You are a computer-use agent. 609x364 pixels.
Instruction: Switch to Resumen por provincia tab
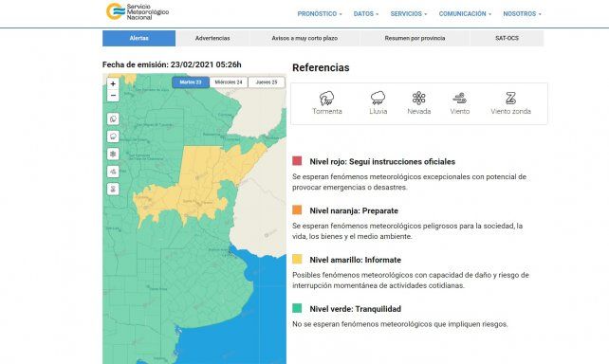coord(415,39)
